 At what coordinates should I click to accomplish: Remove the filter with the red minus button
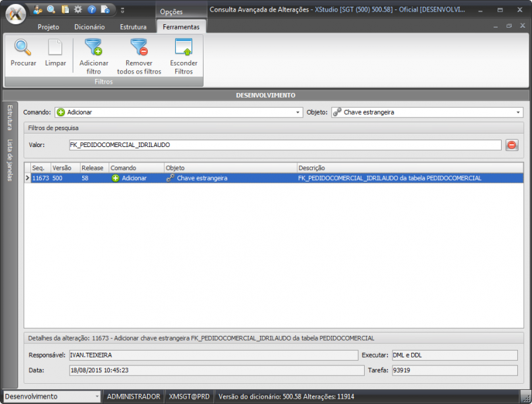tap(512, 145)
